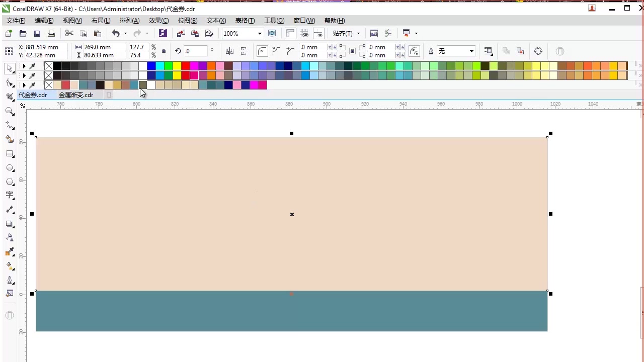Open the 文件(F) menu
644x362 pixels.
click(16, 21)
